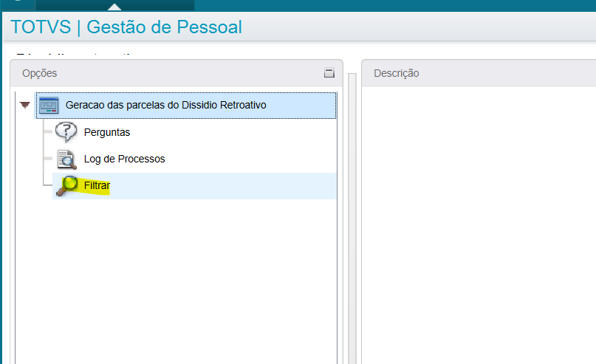Minimize the Opções panel using its header icon
Viewport: 596px width, 364px height.
pyautogui.click(x=329, y=73)
